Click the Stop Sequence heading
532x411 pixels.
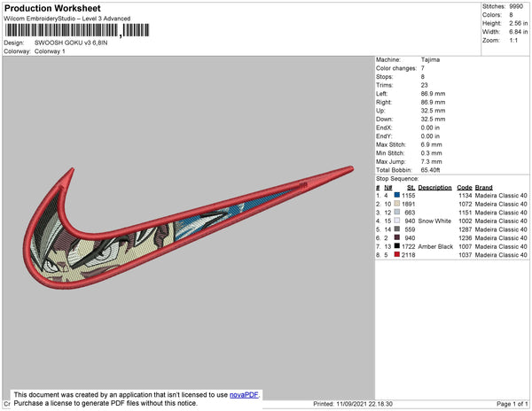[x=397, y=179]
